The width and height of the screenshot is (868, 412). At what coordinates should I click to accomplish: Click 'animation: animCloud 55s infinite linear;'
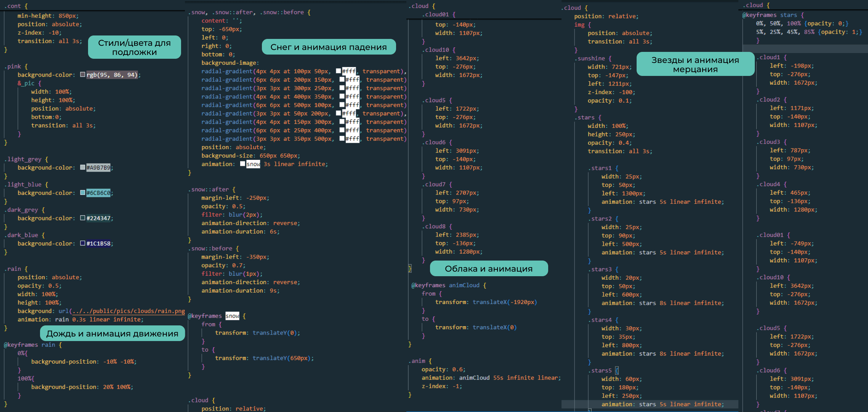[491, 378]
